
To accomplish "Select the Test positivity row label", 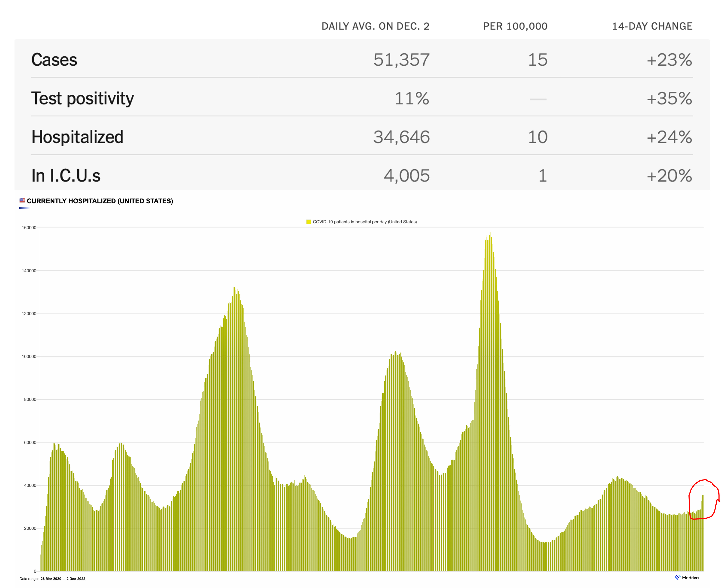I will tap(82, 98).
